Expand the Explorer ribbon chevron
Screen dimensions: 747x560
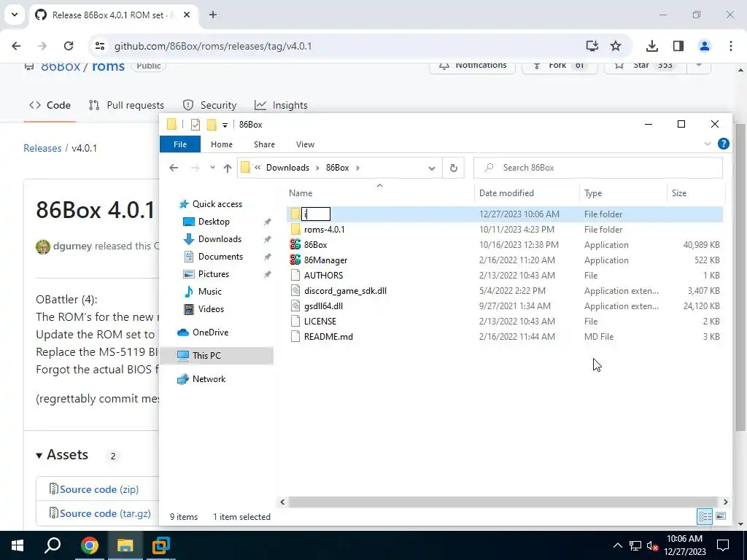pos(708,144)
